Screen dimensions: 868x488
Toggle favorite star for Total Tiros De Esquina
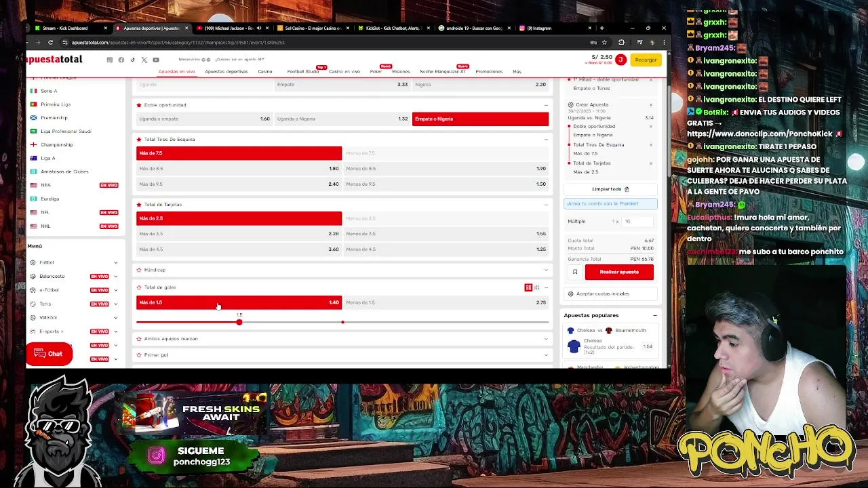[x=139, y=139]
